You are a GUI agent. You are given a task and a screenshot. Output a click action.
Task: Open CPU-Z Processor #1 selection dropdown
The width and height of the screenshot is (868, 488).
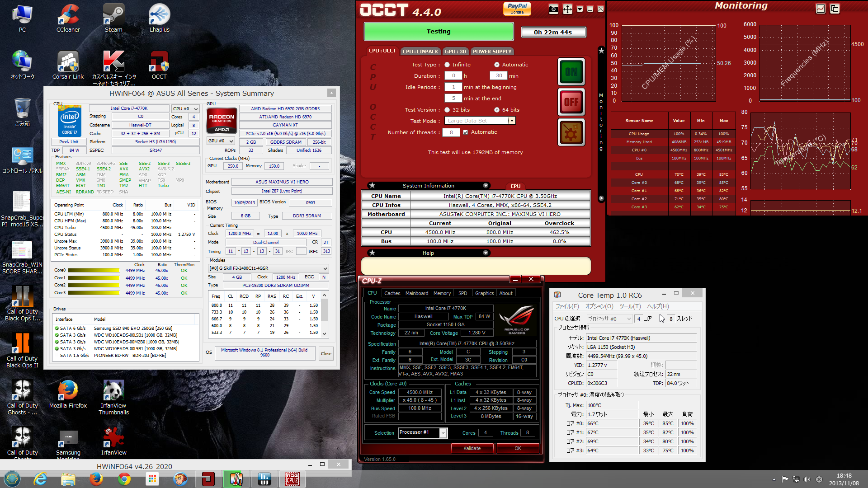click(443, 433)
